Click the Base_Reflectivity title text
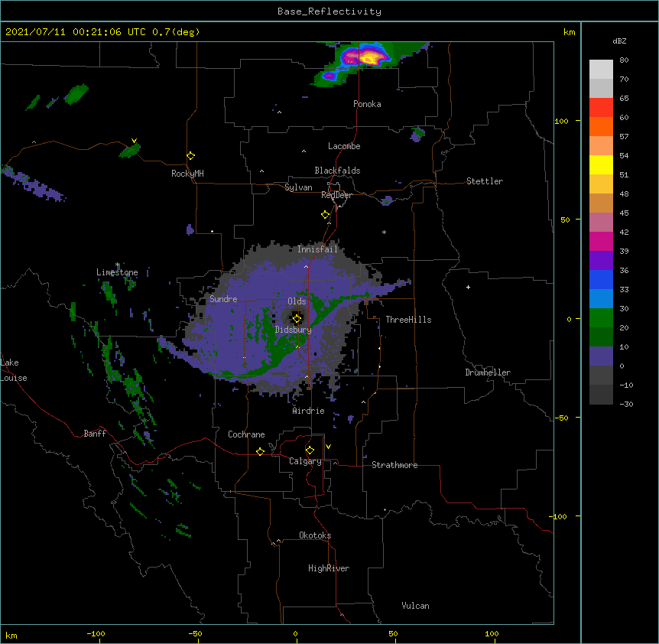The width and height of the screenshot is (659, 644). 329,11
